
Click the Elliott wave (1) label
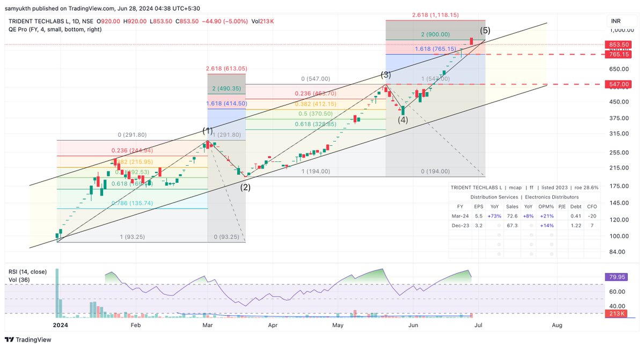tap(208, 131)
